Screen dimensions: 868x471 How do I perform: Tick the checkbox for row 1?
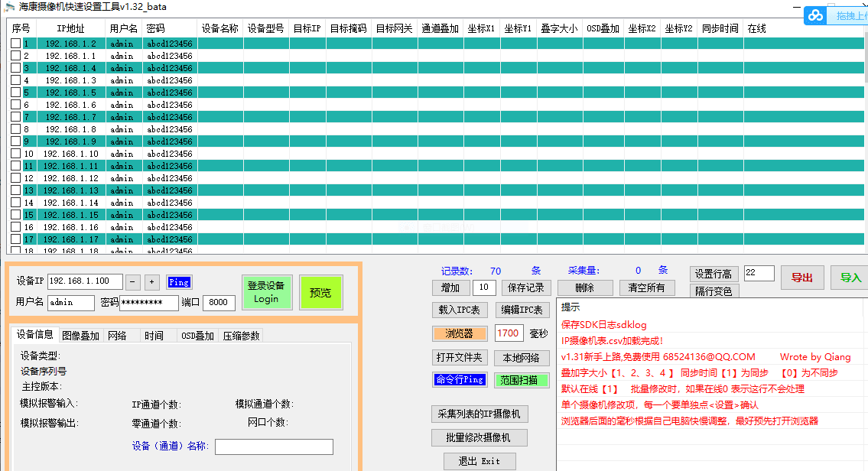tap(16, 43)
